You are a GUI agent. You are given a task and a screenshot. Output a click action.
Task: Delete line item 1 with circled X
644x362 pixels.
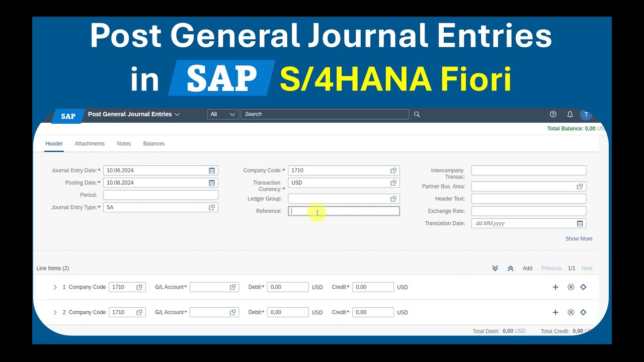coord(571,287)
